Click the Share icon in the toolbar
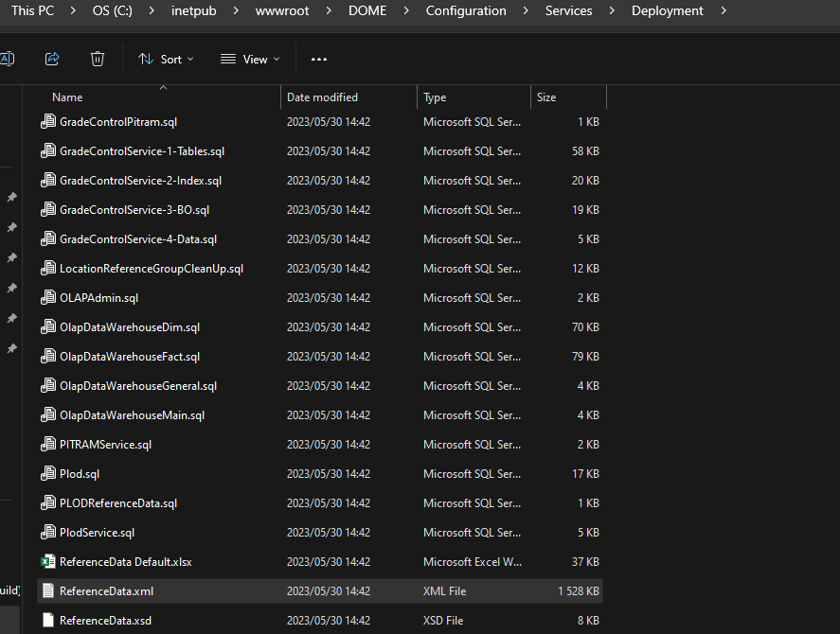This screenshot has height=634, width=840. tap(52, 59)
